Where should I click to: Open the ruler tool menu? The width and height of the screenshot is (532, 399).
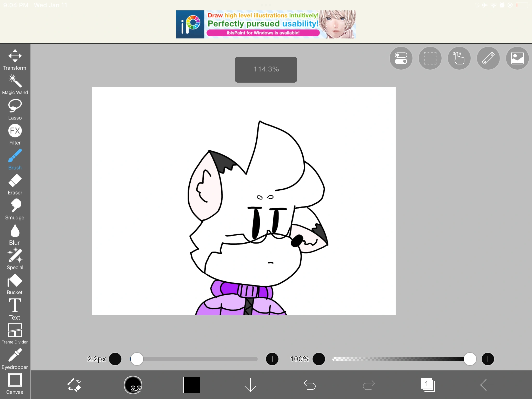(488, 58)
